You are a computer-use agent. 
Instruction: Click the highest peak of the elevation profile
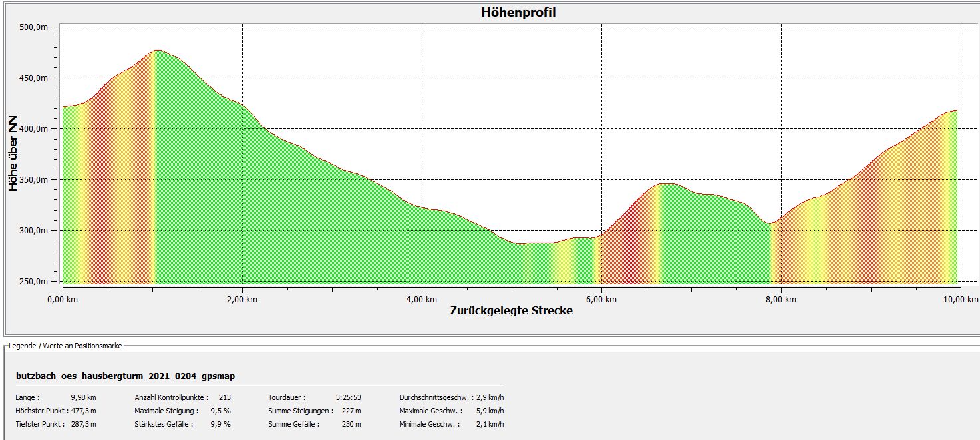157,51
